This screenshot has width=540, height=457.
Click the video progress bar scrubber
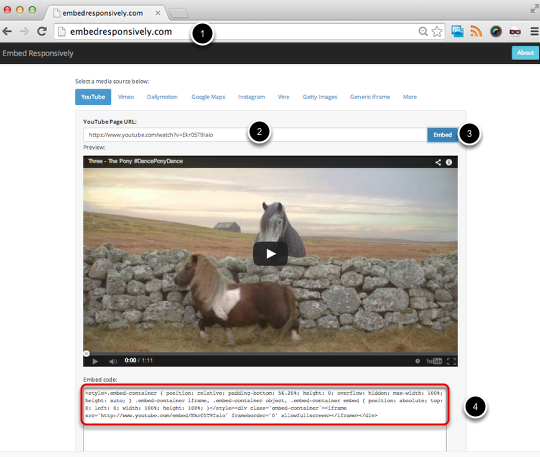(x=86, y=353)
